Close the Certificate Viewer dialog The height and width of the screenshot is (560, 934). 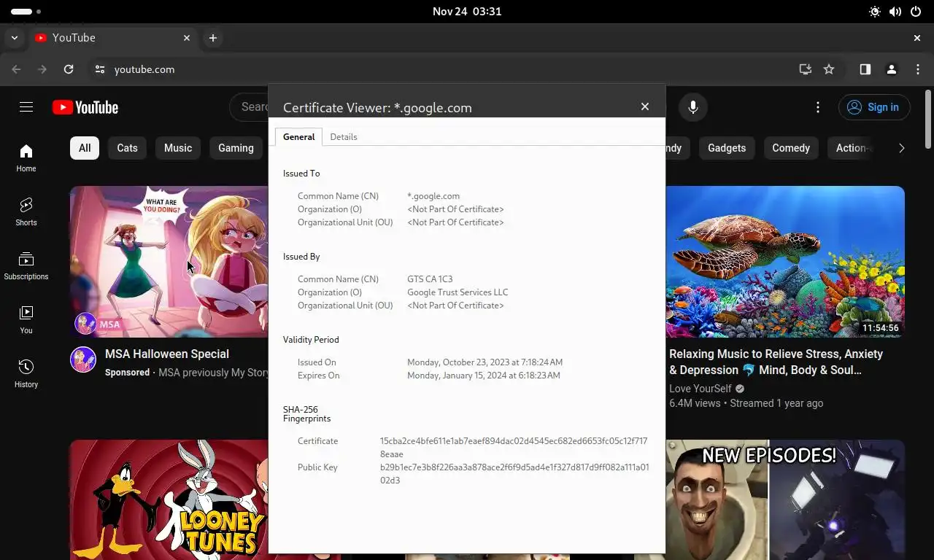coord(645,106)
